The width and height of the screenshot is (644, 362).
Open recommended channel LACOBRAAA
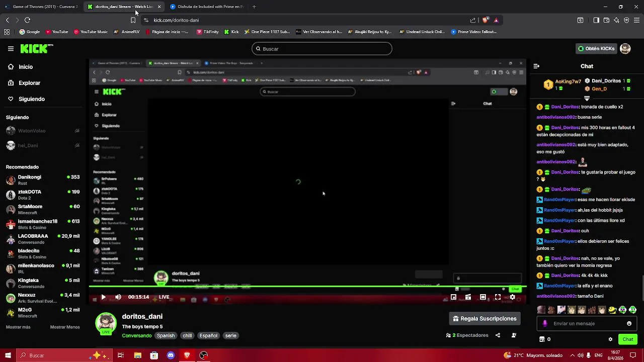43,239
